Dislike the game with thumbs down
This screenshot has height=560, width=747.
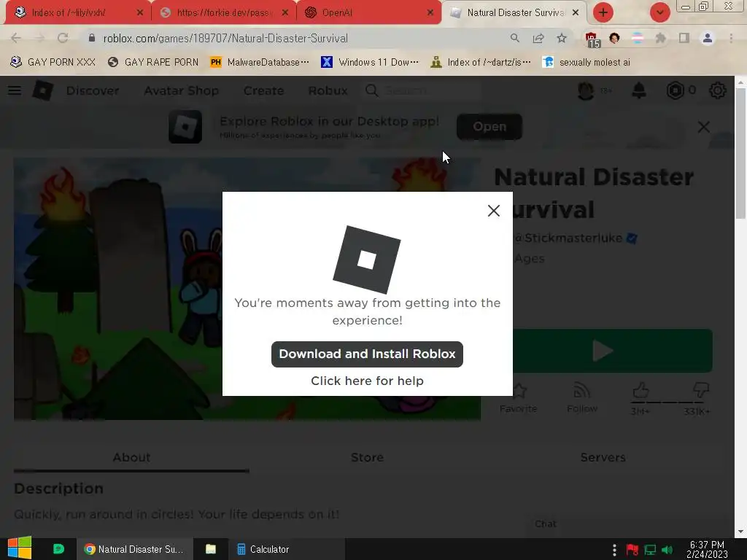click(701, 391)
